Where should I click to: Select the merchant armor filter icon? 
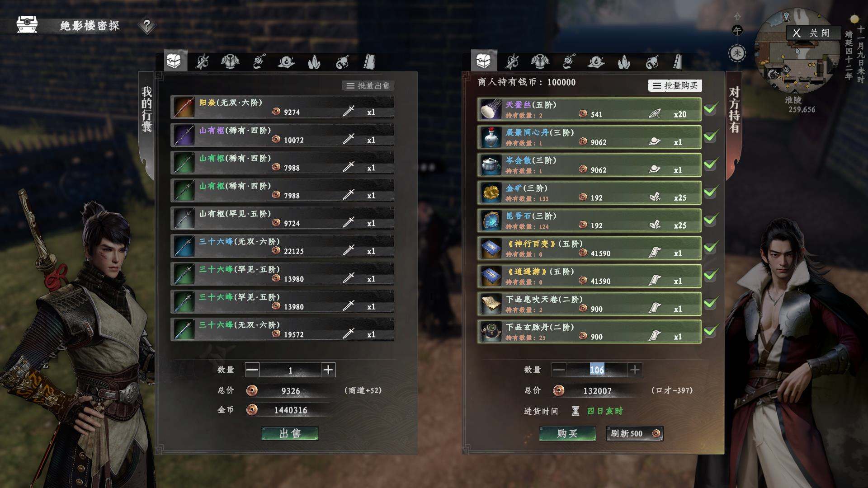click(x=540, y=61)
